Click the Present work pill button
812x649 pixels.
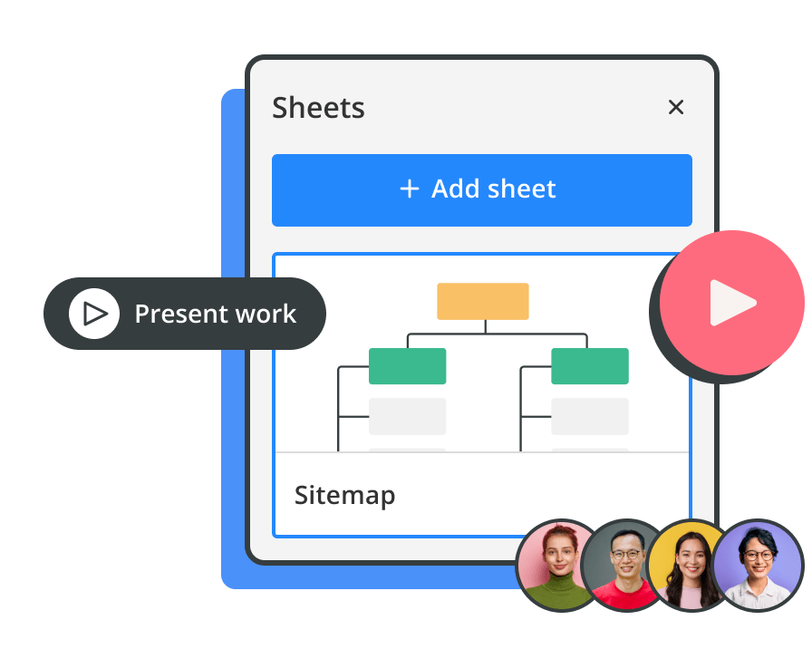(x=185, y=314)
